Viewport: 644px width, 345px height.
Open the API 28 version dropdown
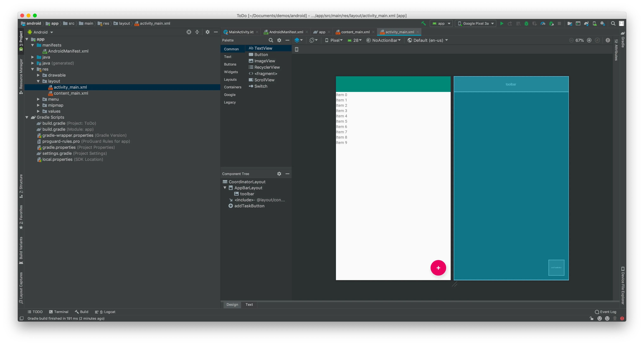(x=354, y=40)
